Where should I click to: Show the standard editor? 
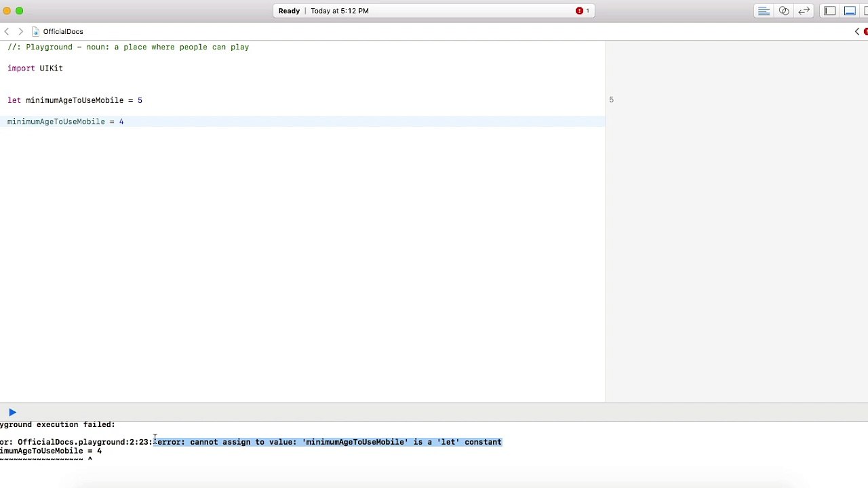tap(764, 11)
